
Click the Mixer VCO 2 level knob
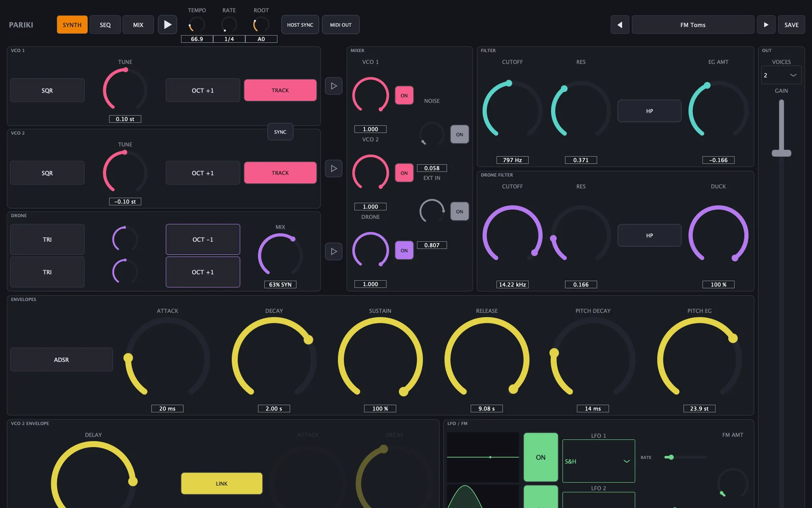(x=370, y=173)
